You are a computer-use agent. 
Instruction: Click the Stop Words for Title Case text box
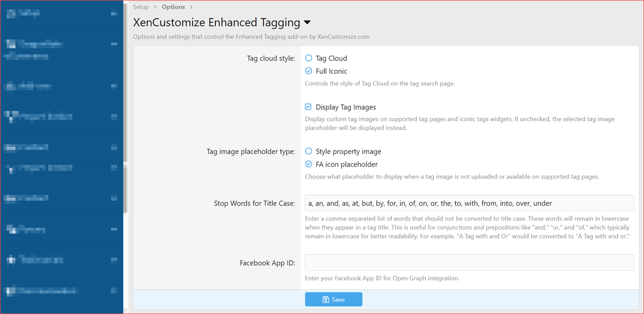click(x=469, y=203)
